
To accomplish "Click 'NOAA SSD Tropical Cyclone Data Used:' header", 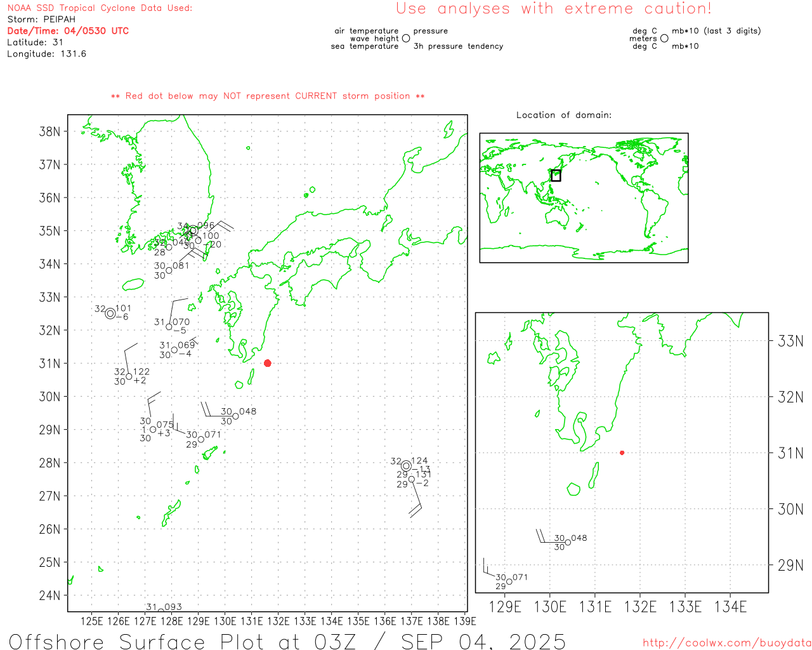I will pyautogui.click(x=100, y=8).
